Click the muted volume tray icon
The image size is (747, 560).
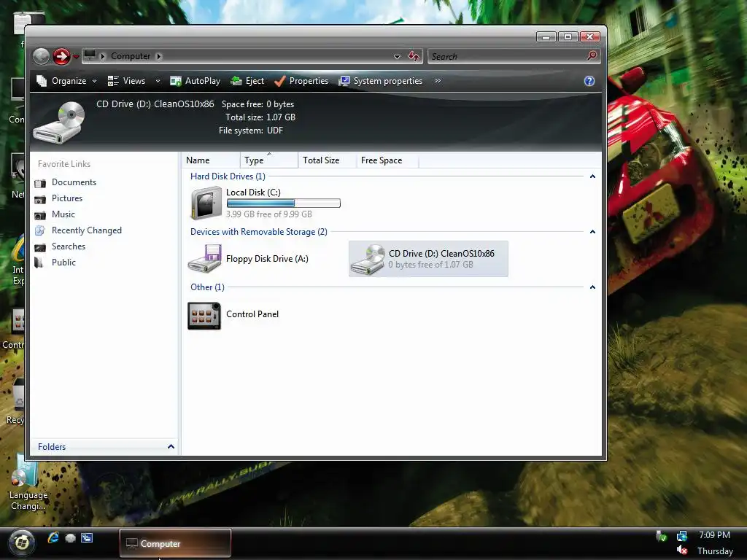tap(682, 551)
